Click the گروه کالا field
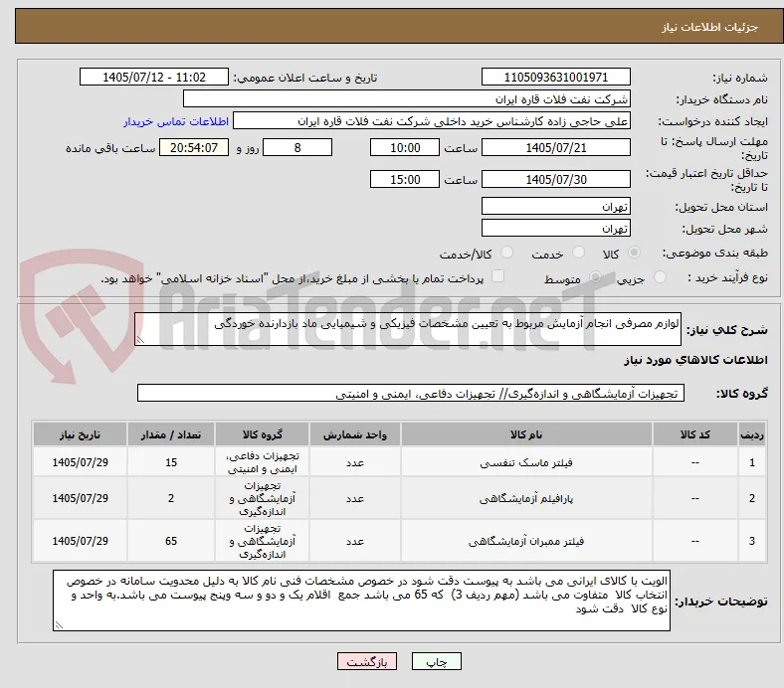This screenshot has width=784, height=688. click(x=411, y=394)
